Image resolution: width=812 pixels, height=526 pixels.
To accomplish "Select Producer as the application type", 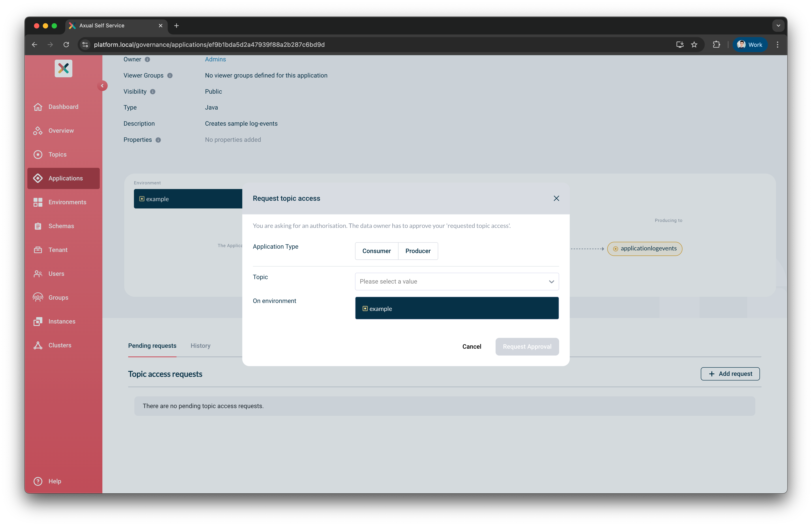I will tap(418, 251).
